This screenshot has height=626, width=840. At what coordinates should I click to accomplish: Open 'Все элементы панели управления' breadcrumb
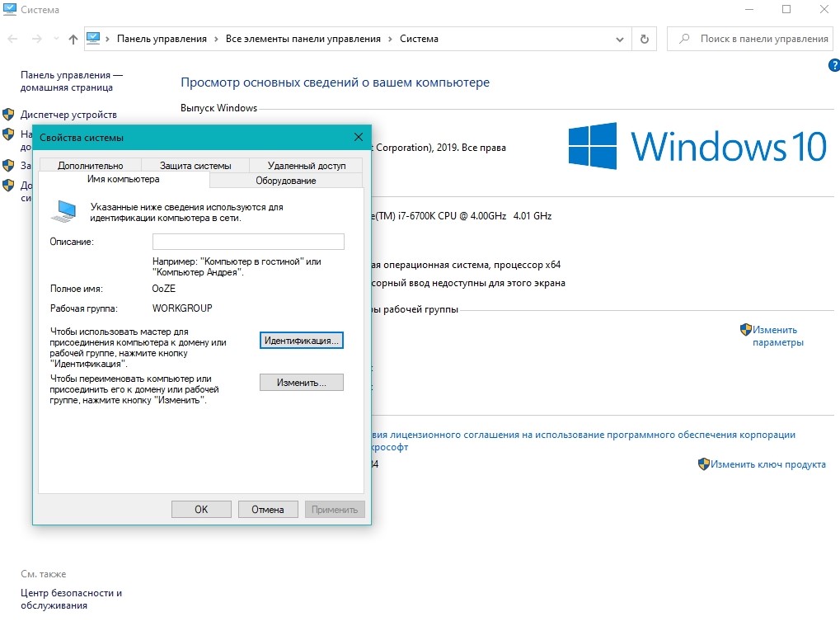pos(303,39)
